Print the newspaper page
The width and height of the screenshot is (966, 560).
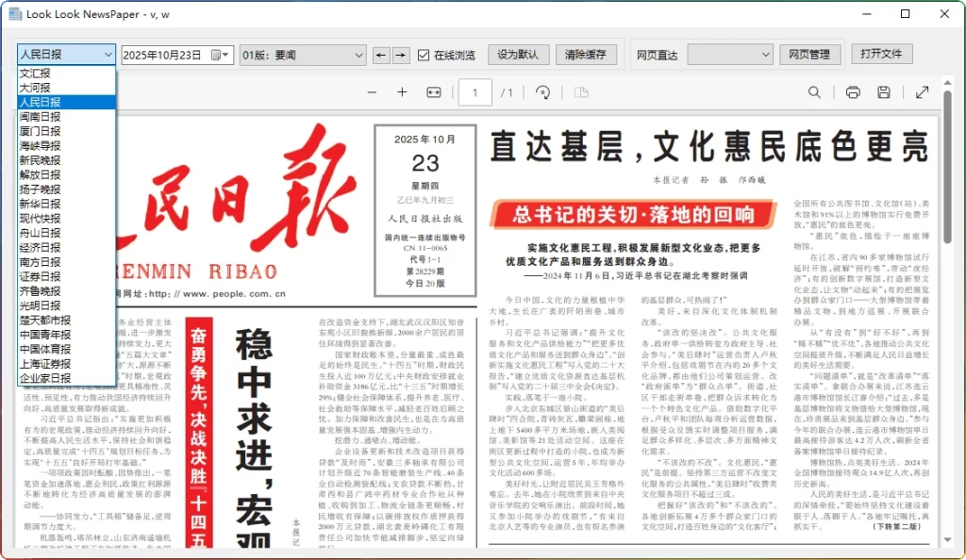click(853, 92)
